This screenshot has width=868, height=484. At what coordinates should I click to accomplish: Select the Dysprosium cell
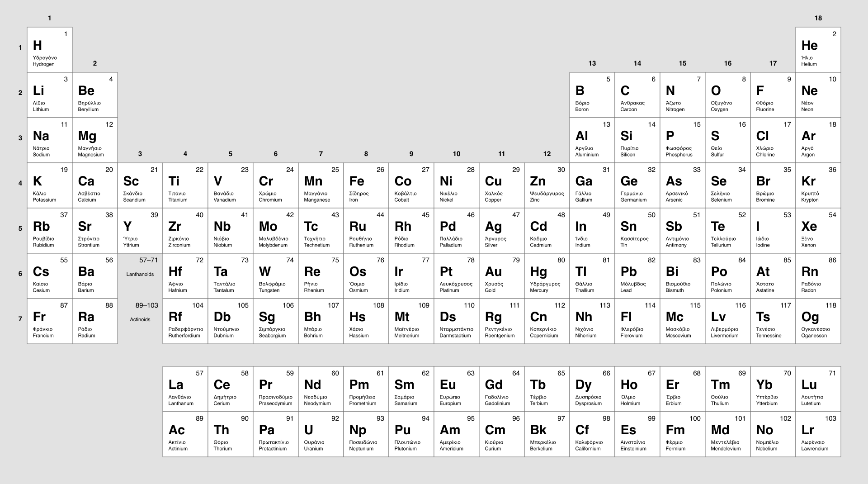[592, 389]
